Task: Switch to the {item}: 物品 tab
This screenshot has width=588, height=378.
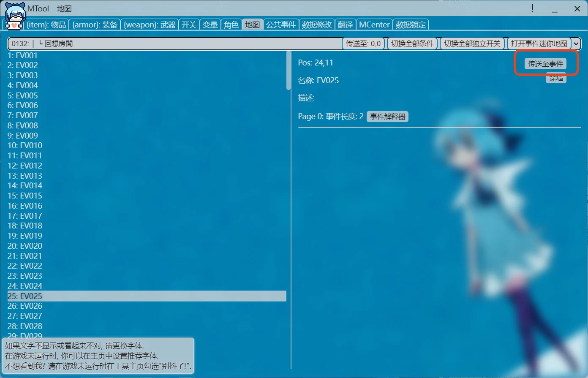Action: tap(46, 25)
